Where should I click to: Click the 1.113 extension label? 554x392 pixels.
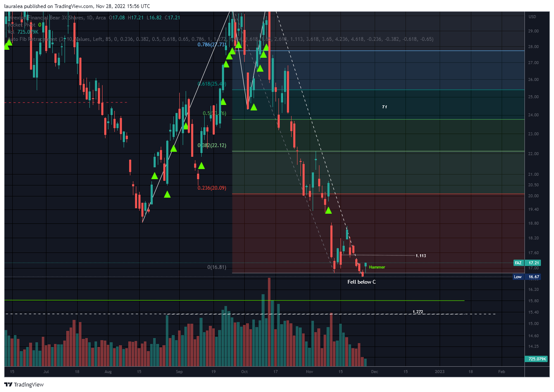pyautogui.click(x=421, y=256)
